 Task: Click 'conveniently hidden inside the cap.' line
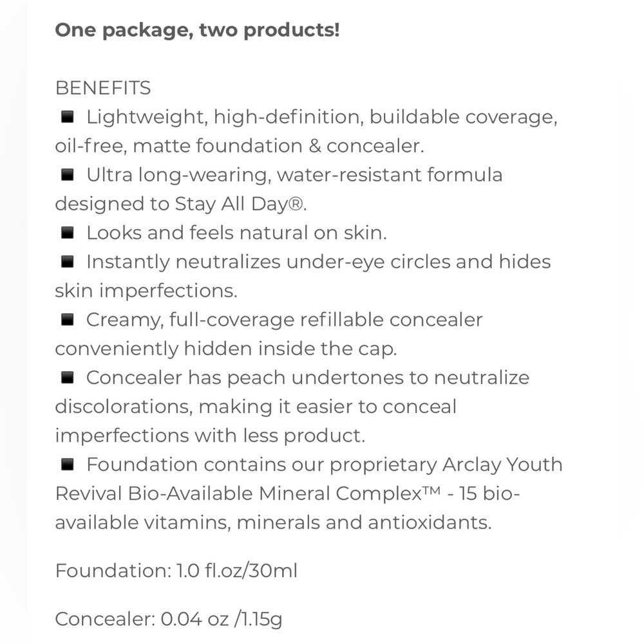tap(226, 348)
